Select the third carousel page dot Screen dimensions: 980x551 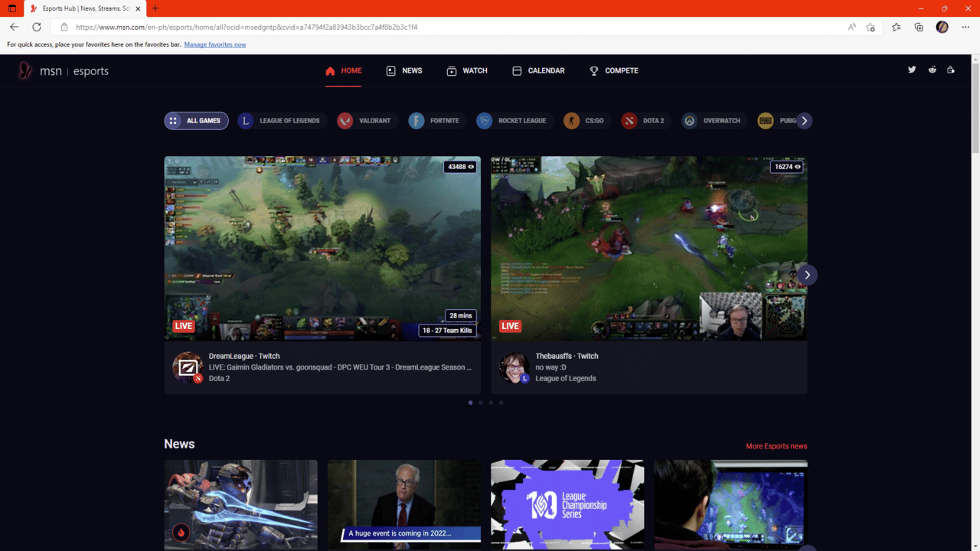pos(491,403)
